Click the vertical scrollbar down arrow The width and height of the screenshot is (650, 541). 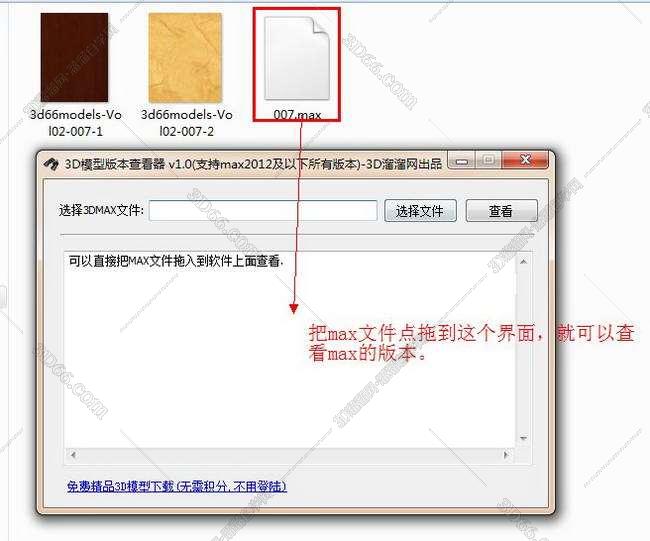click(x=522, y=440)
